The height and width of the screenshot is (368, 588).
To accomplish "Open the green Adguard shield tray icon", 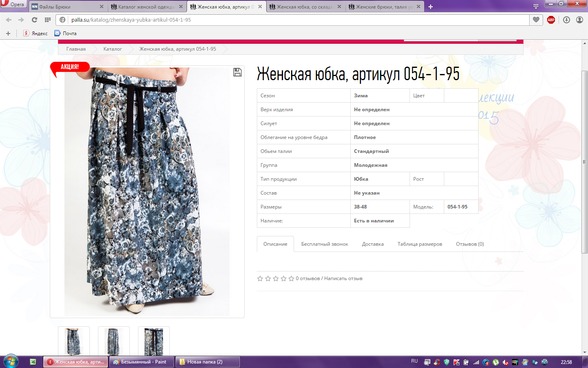I will click(447, 362).
